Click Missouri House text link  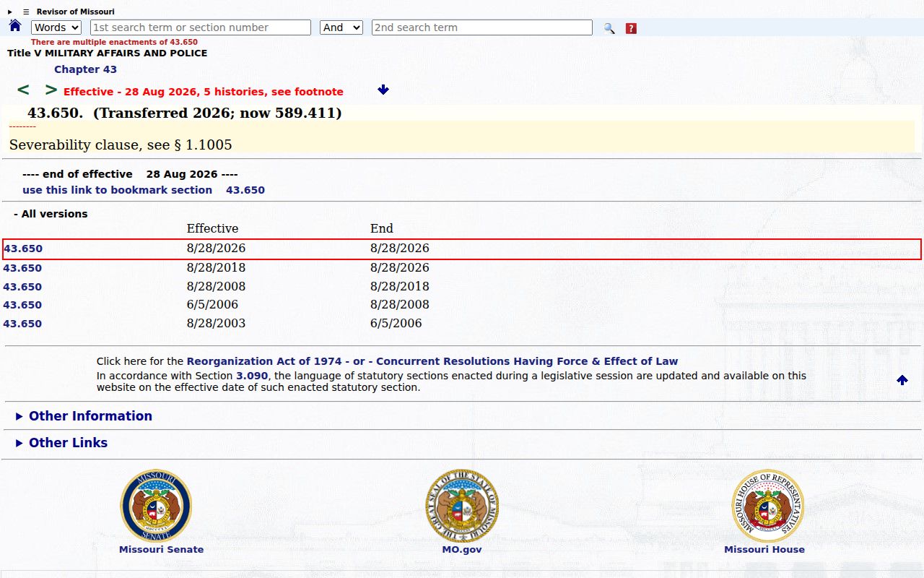tap(764, 549)
